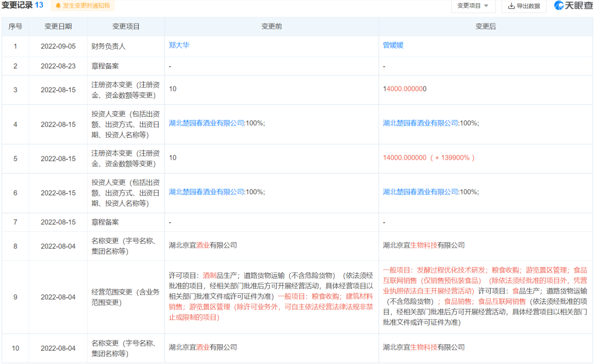Click the 天眼查 logo

[572, 6]
